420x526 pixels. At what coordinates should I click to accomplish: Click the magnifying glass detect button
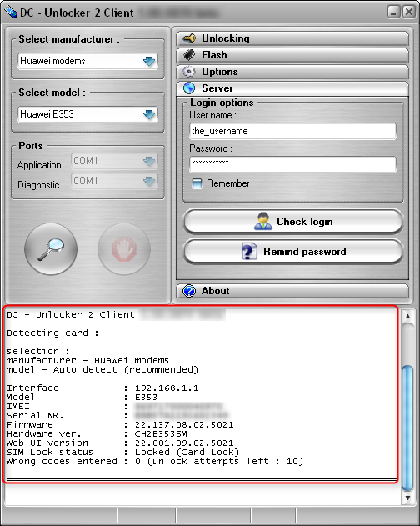tap(51, 249)
